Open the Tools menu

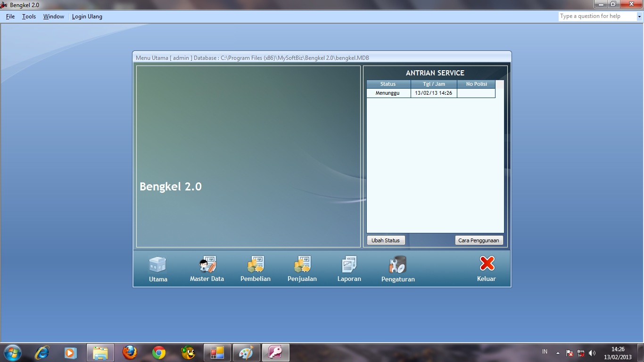[x=29, y=16]
